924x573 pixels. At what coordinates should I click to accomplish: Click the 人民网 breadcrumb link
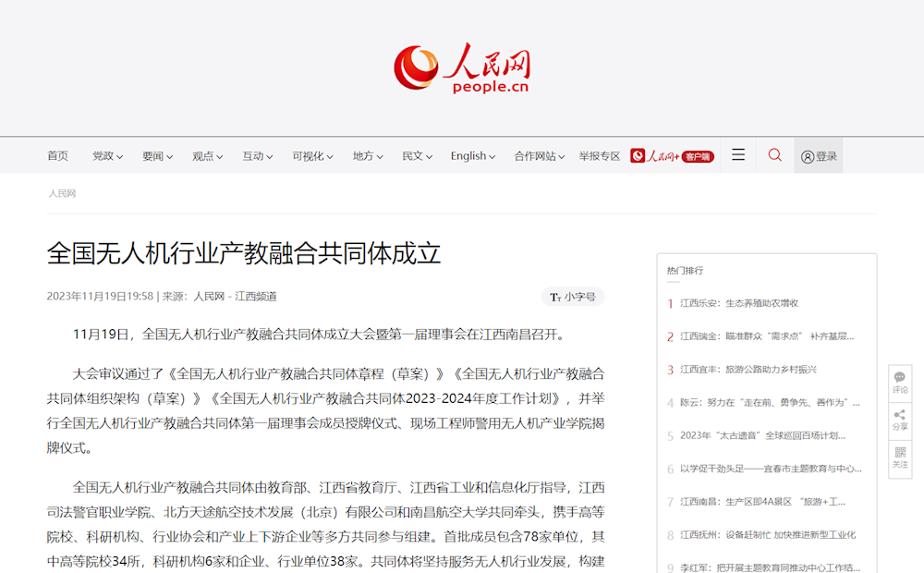pyautogui.click(x=63, y=193)
